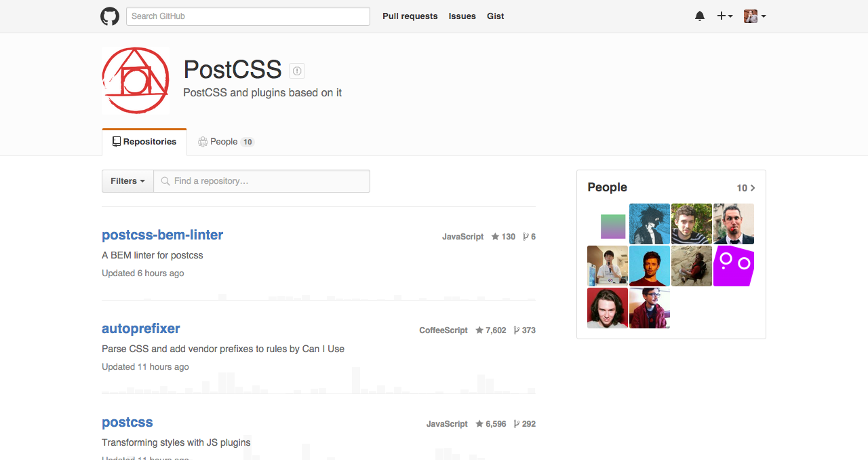This screenshot has height=460, width=868.
Task: Open the 10 members link with chevron
Action: 746,188
